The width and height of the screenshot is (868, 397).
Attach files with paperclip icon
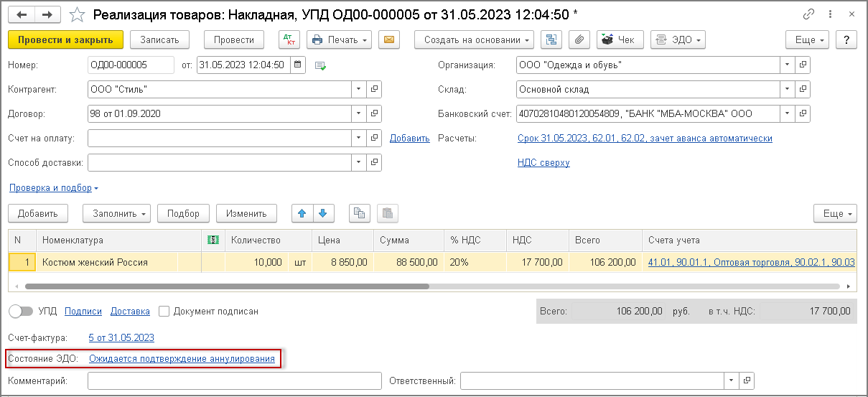coord(579,39)
